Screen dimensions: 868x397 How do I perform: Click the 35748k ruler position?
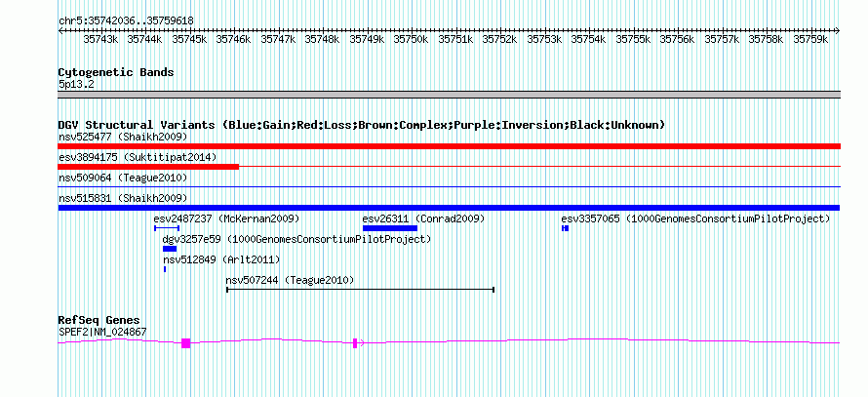pyautogui.click(x=322, y=39)
